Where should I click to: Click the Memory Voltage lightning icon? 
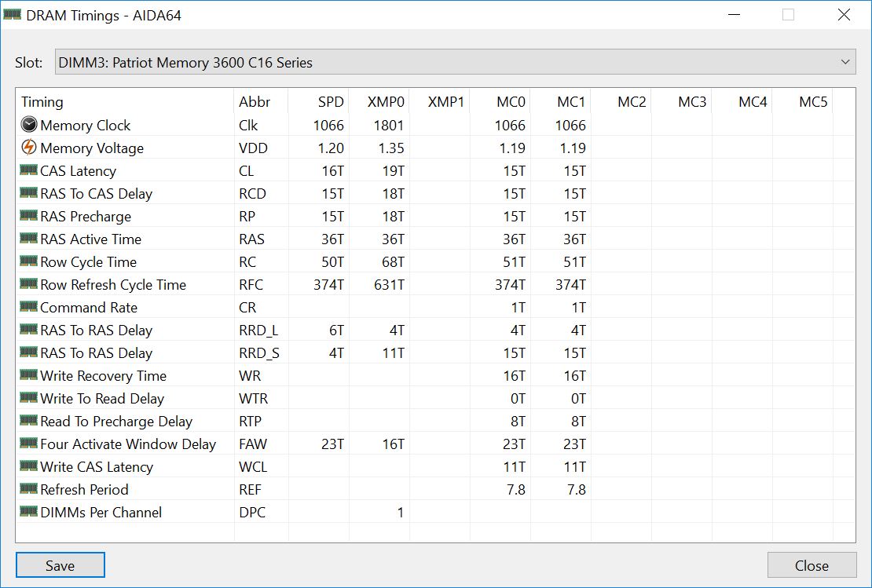(29, 148)
